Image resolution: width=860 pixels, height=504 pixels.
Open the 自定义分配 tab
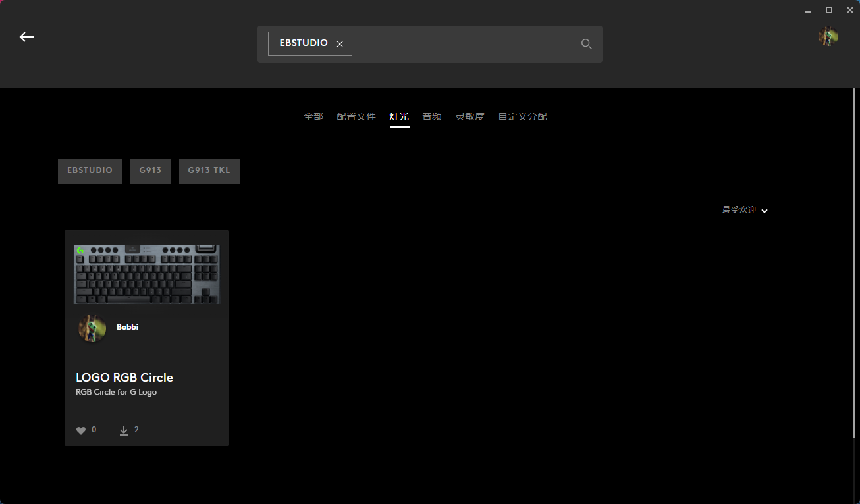[x=522, y=116]
